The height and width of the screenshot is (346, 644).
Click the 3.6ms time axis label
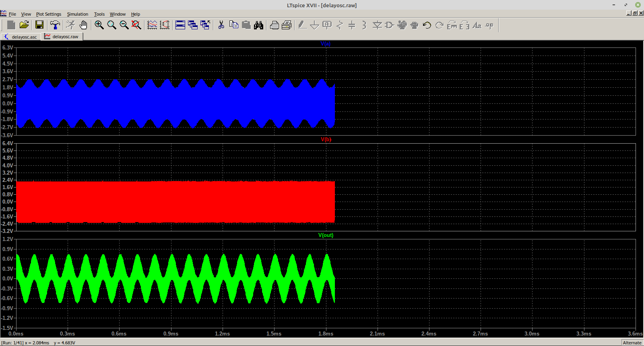(x=635, y=334)
